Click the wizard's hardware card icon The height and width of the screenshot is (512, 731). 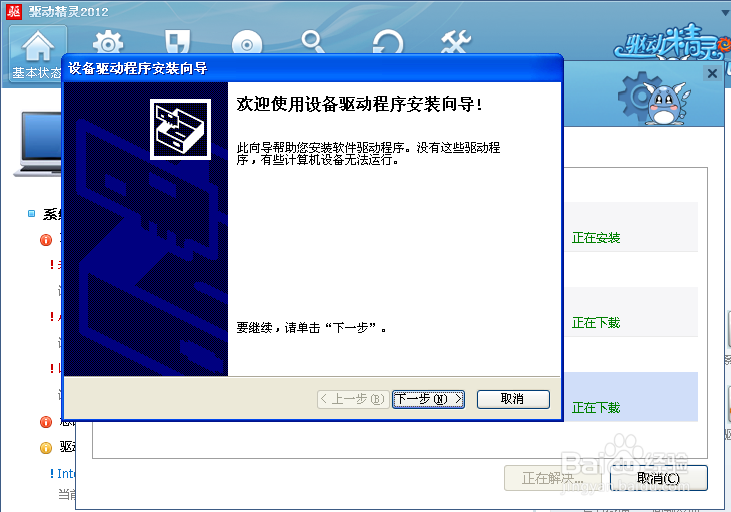pyautogui.click(x=180, y=129)
